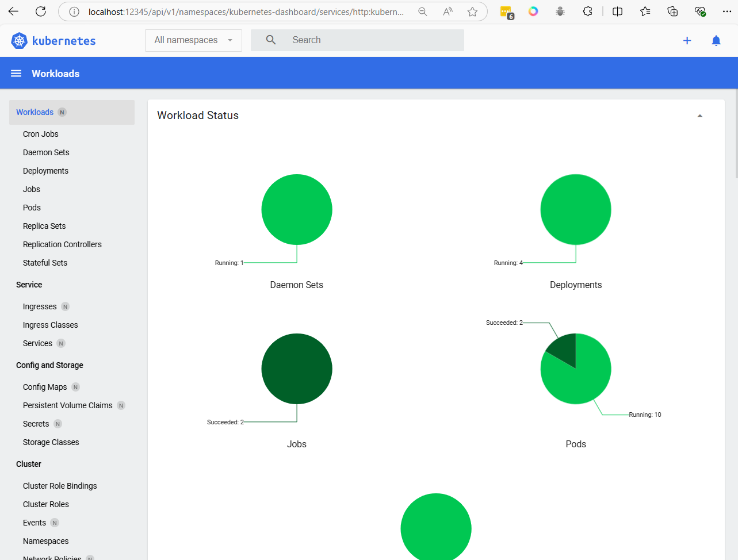Open Deployments in the sidebar
Viewport: 738px width, 560px height.
point(45,171)
